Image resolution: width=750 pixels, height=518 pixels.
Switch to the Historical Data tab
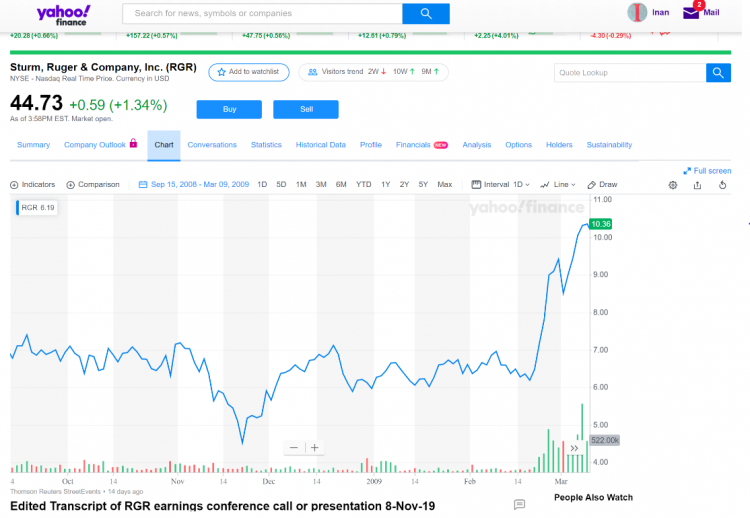(x=320, y=145)
